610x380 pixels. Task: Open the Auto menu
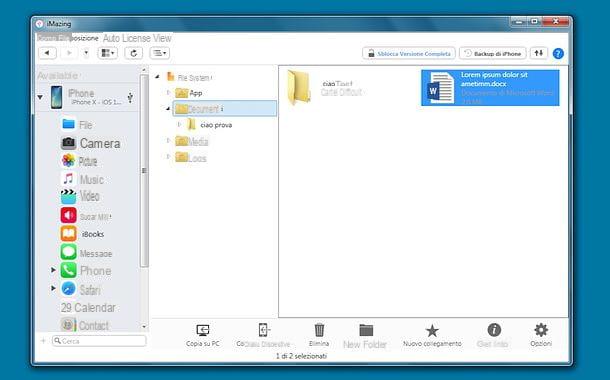tap(111, 38)
